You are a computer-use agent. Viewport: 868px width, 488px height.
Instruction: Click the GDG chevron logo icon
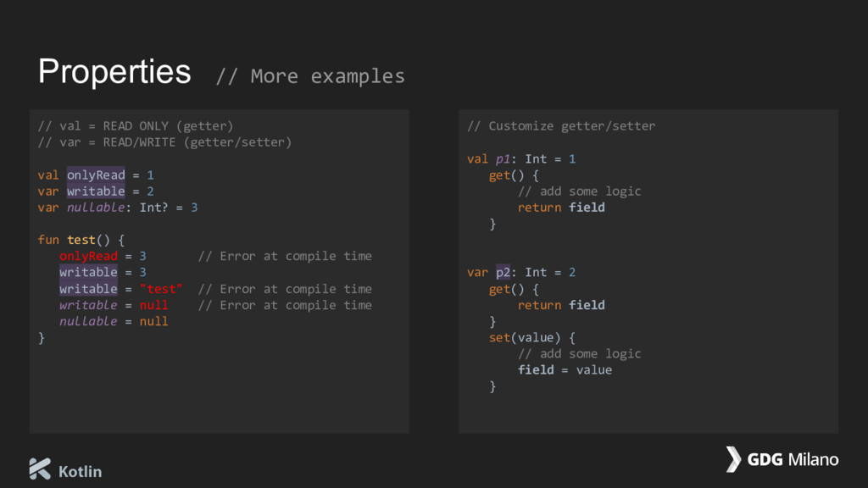[733, 459]
